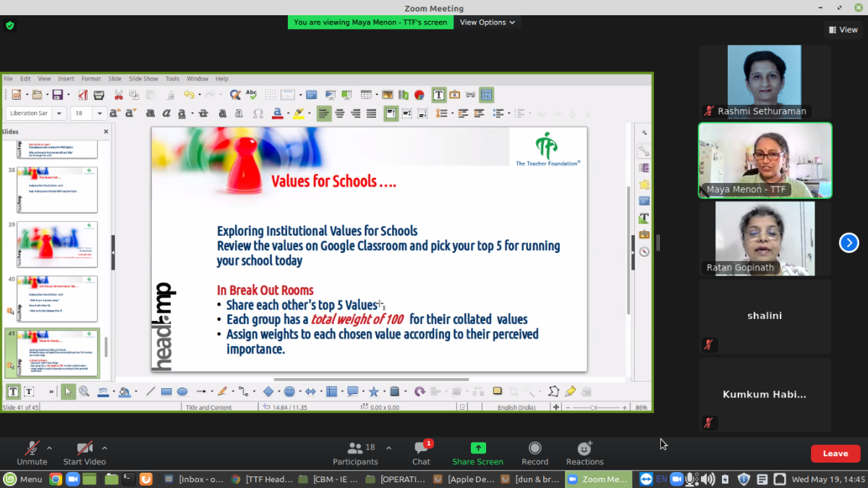
Task: Expand the View Options dropdown
Action: [488, 22]
